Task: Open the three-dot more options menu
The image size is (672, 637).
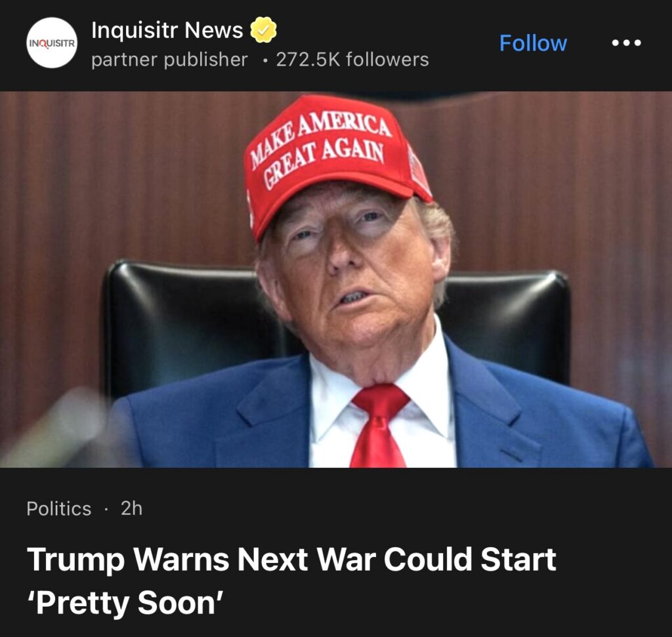Action: point(626,43)
